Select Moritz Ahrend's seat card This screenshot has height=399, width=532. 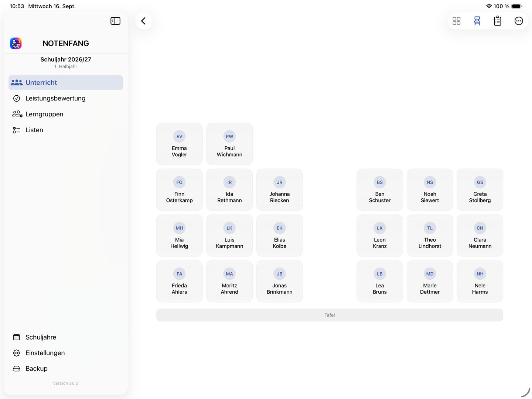tap(229, 282)
